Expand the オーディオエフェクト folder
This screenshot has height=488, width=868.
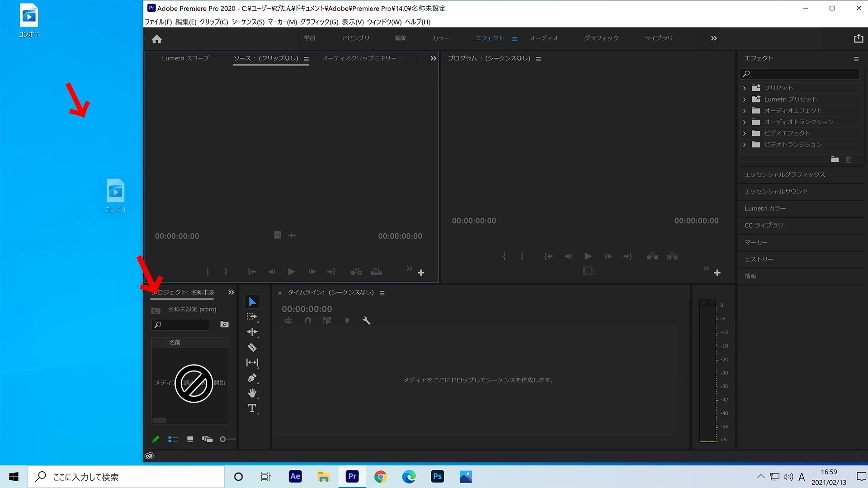(x=744, y=111)
